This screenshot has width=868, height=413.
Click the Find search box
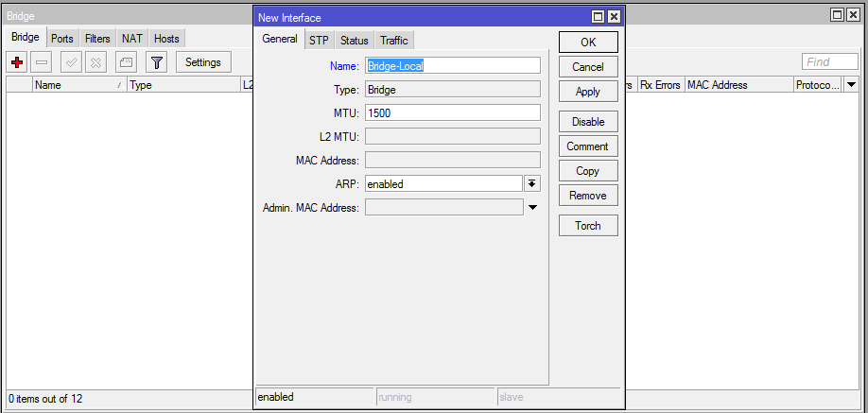coord(829,62)
